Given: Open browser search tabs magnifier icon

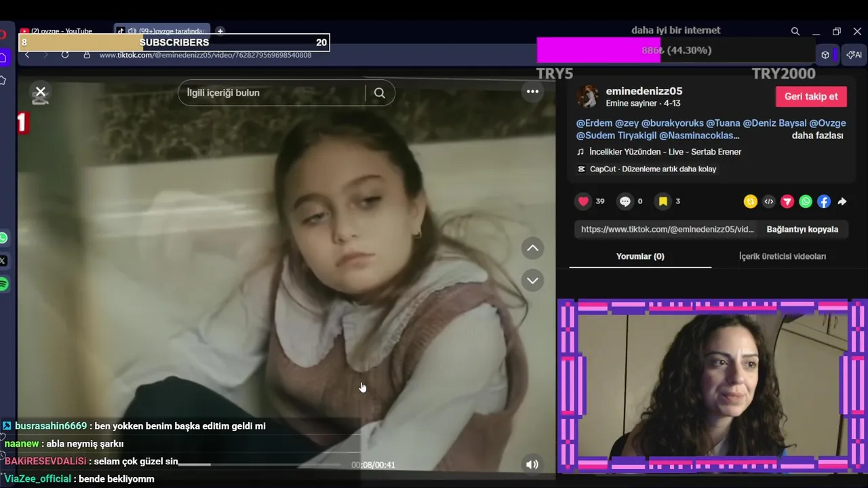Looking at the screenshot, I should click(795, 31).
